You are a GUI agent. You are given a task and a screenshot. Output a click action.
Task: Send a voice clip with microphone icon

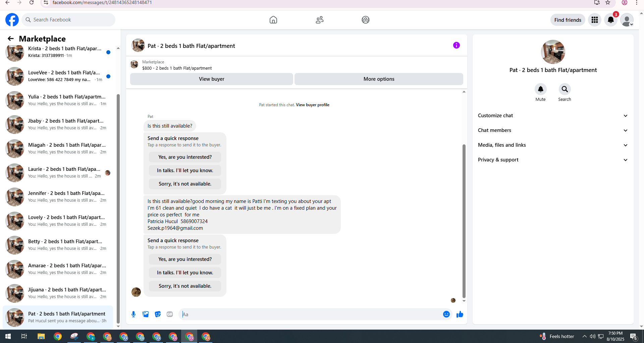tap(133, 314)
